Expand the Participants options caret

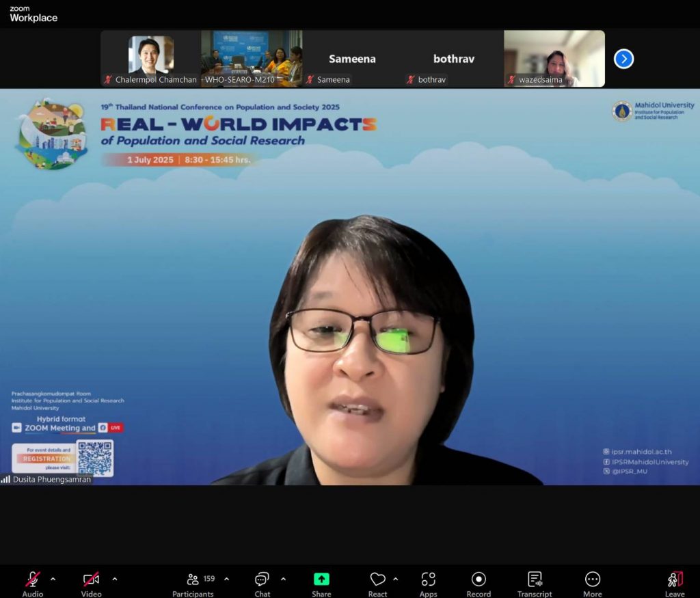(226, 579)
